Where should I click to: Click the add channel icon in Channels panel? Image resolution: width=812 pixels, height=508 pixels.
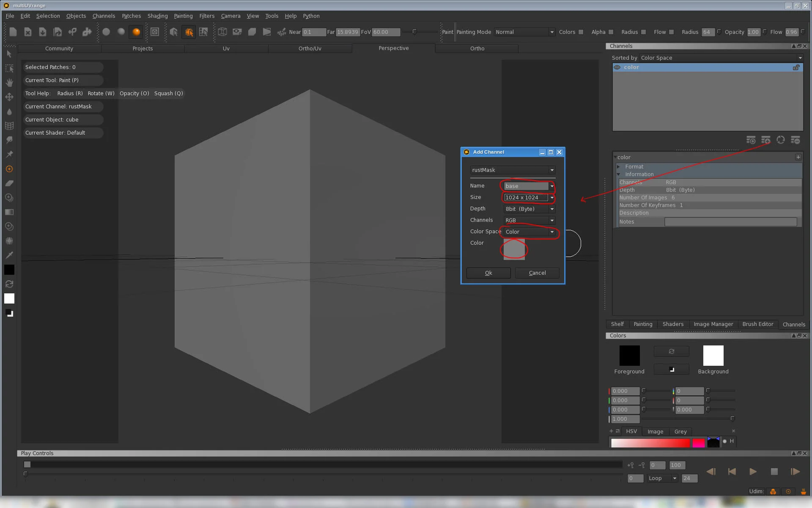766,140
